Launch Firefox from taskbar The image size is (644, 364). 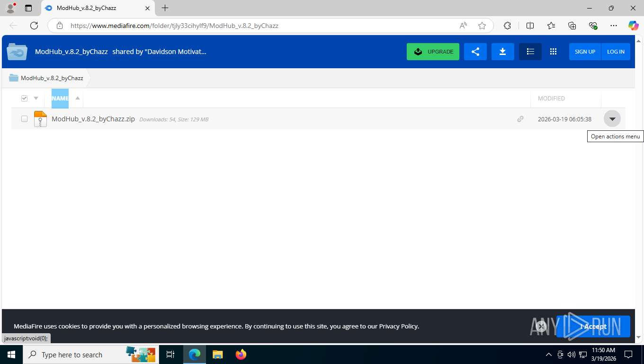coord(241,355)
